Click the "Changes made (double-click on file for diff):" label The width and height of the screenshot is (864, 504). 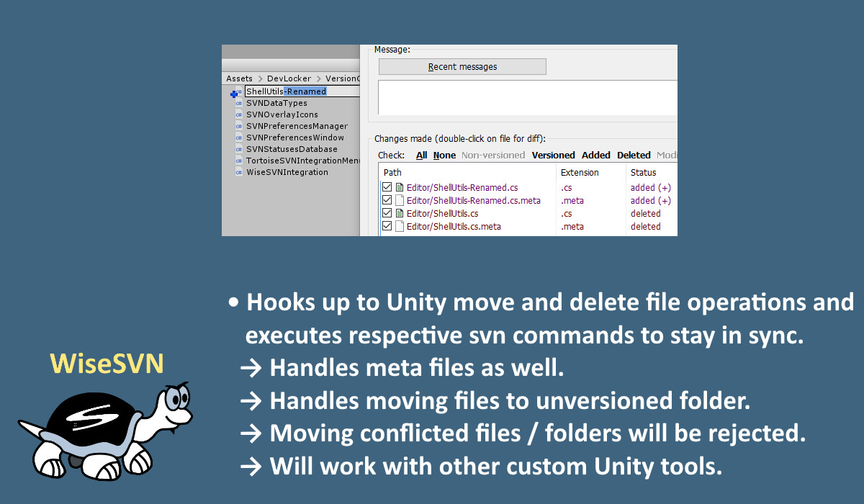click(460, 138)
